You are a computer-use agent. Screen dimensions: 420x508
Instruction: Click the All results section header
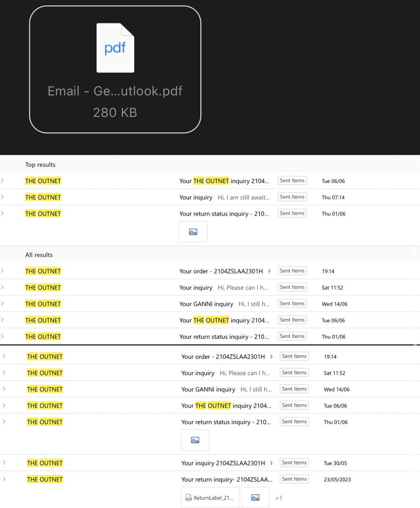(39, 255)
